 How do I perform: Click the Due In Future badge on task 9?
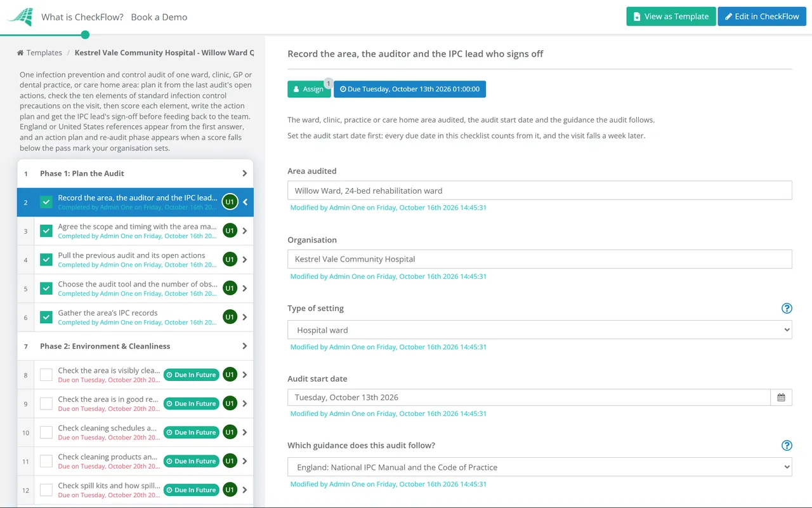point(191,404)
